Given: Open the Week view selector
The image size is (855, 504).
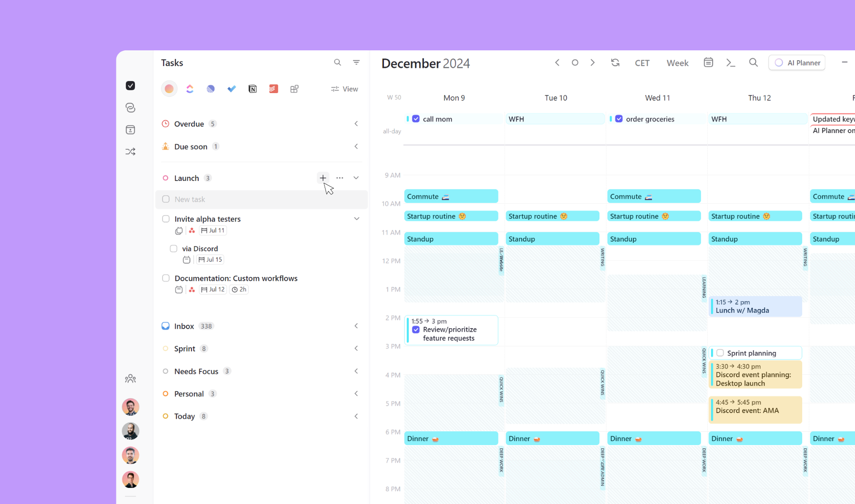Looking at the screenshot, I should pyautogui.click(x=677, y=63).
